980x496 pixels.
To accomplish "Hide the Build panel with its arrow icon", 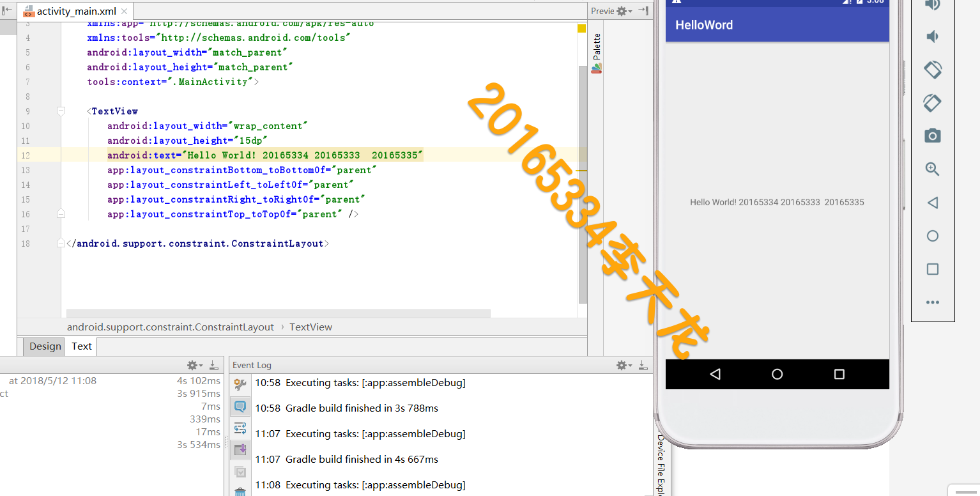I will click(213, 365).
